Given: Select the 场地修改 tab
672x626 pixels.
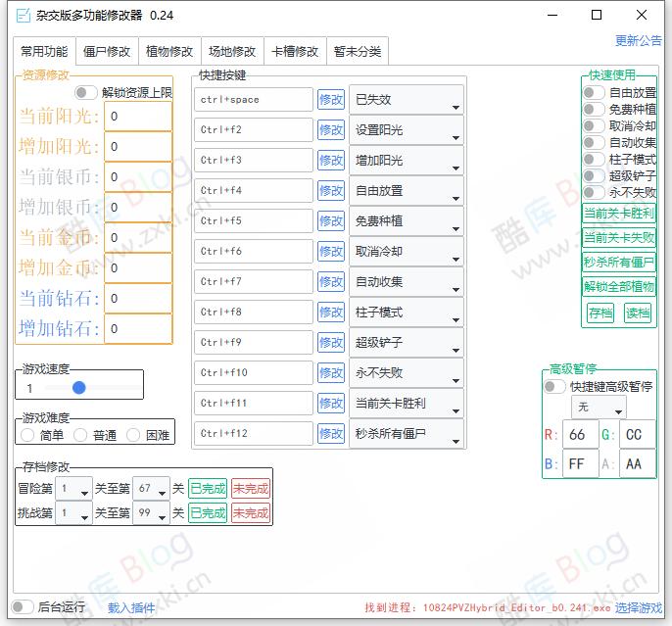Looking at the screenshot, I should [232, 51].
